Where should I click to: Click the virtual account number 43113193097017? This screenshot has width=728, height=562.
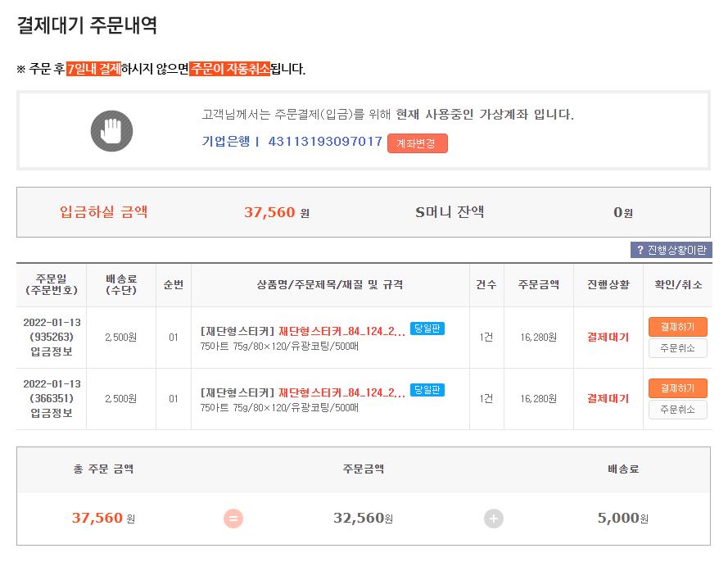[x=325, y=142]
